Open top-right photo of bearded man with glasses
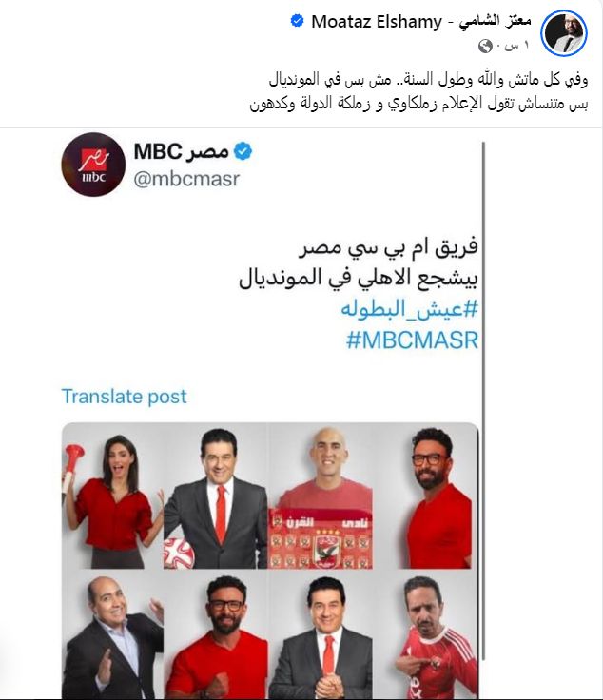Viewport: 603px width, 700px height. point(425,496)
